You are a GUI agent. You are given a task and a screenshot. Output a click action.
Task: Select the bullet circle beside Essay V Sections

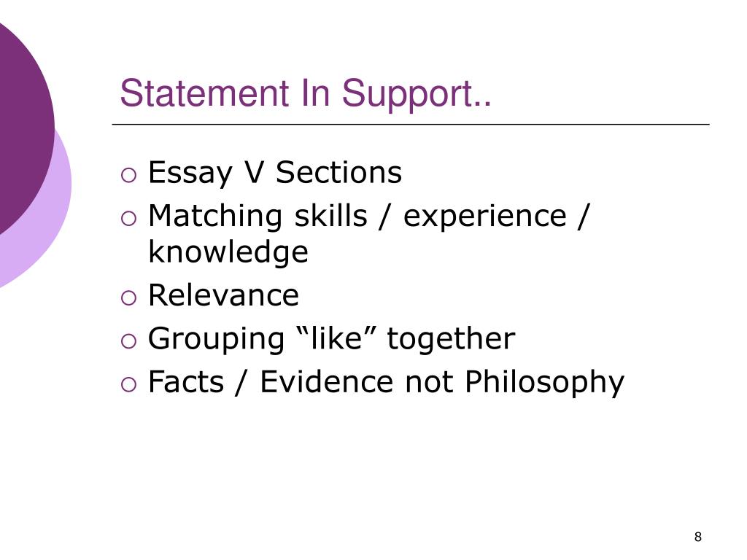128,175
